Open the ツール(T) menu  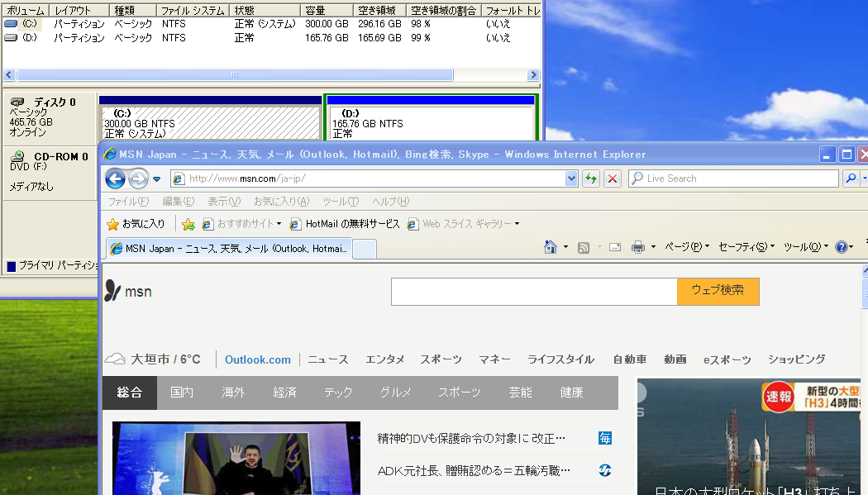(x=341, y=202)
